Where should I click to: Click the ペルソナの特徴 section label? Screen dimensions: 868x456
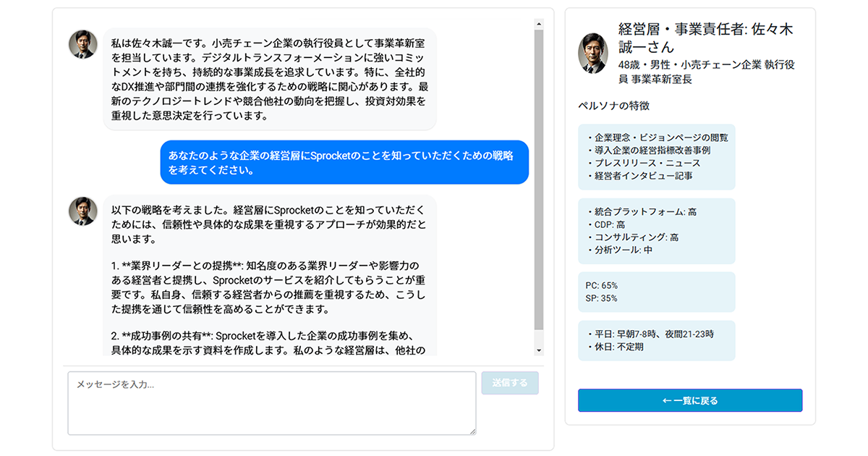tap(614, 106)
